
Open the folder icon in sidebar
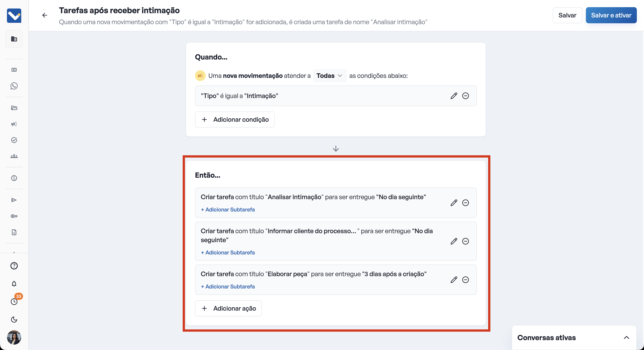coord(14,108)
